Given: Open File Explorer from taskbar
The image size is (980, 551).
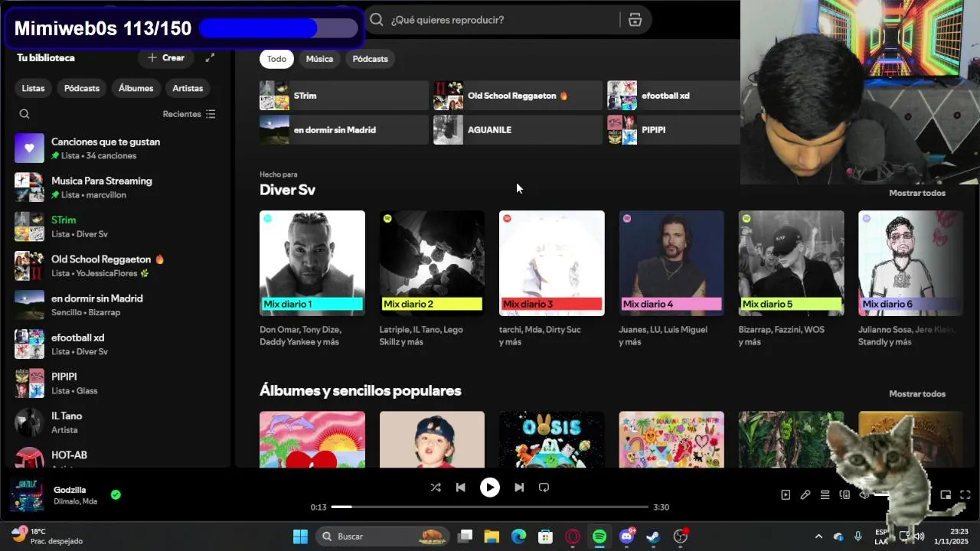Looking at the screenshot, I should pos(492,536).
